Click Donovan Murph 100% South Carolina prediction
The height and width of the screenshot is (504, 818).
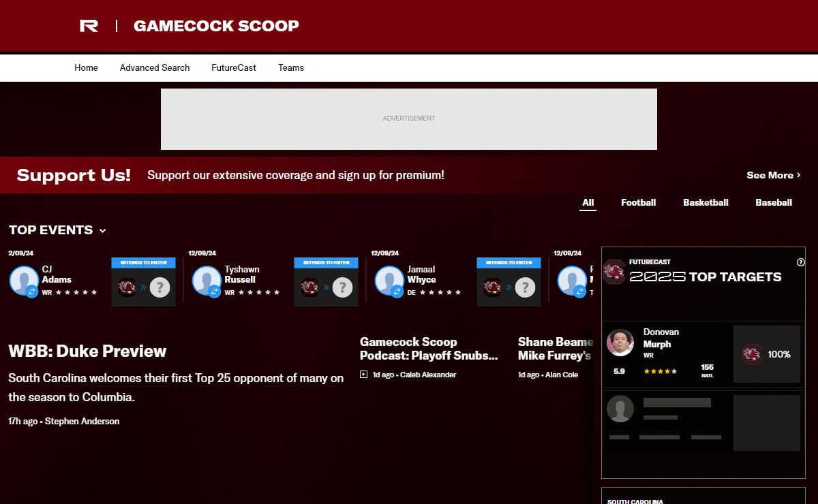(767, 354)
